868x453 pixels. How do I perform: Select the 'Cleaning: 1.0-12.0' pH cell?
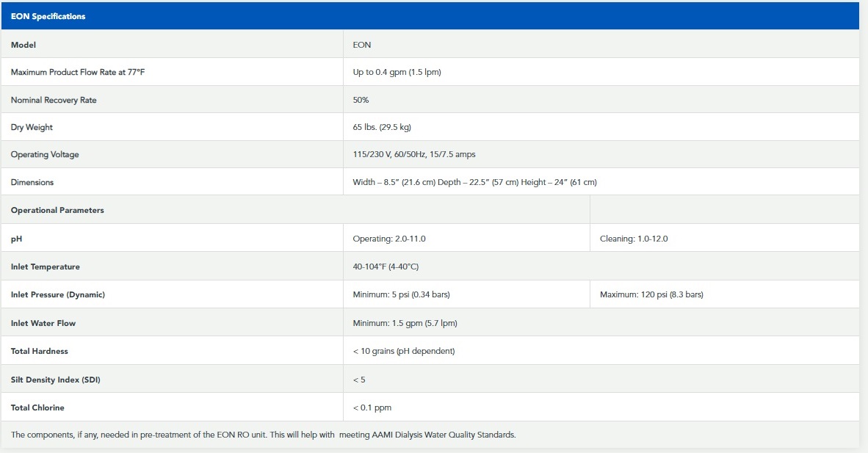click(634, 239)
